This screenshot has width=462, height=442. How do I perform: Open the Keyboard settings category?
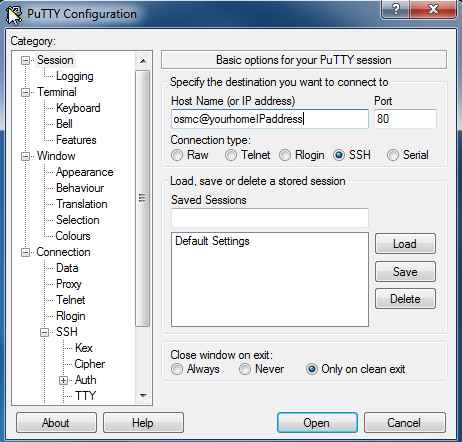tap(78, 108)
